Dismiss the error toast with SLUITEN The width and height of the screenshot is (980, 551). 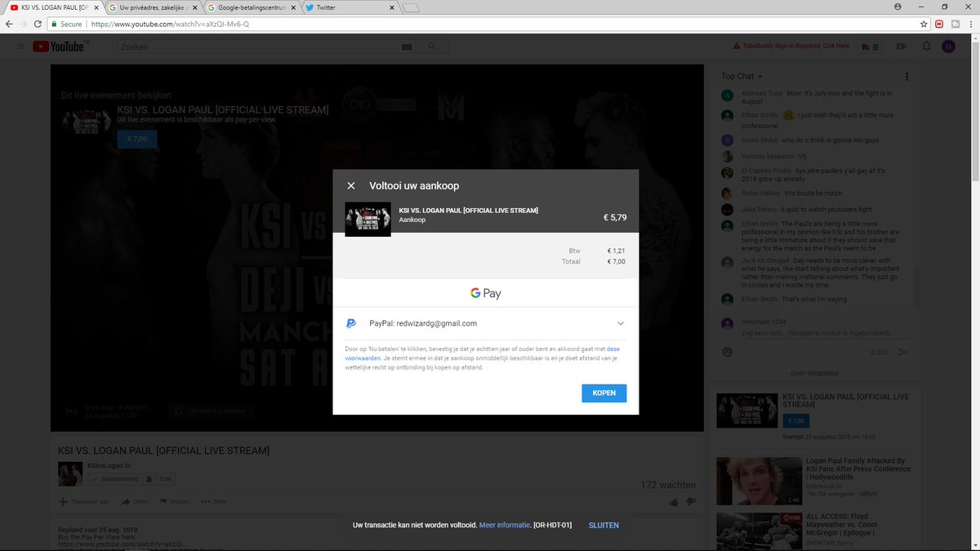point(604,525)
